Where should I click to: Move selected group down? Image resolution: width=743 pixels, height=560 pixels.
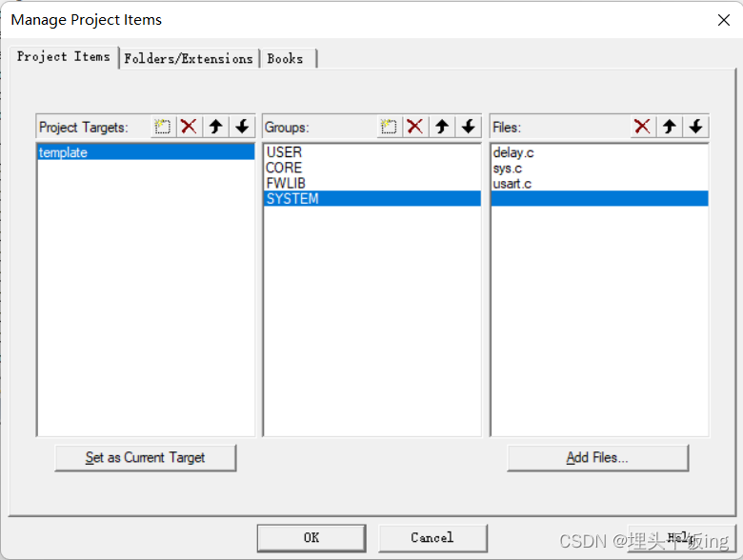pos(469,127)
